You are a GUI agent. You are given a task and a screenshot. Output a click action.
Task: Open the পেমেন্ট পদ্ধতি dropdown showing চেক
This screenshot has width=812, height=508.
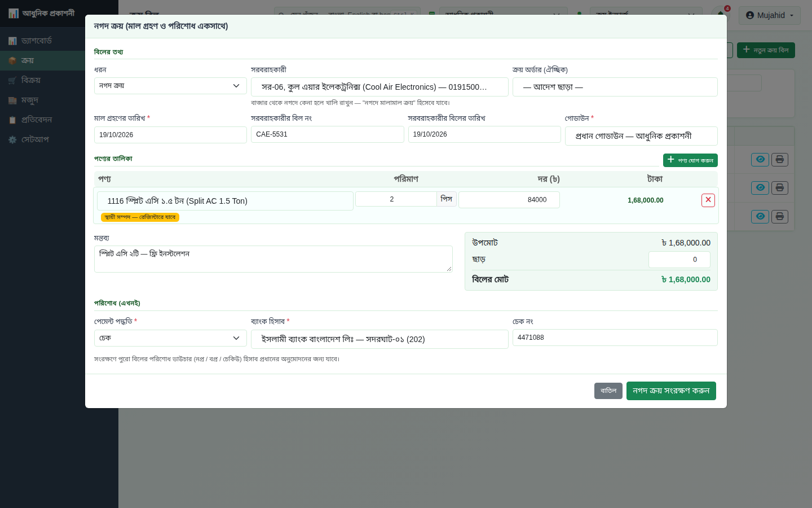(170, 338)
